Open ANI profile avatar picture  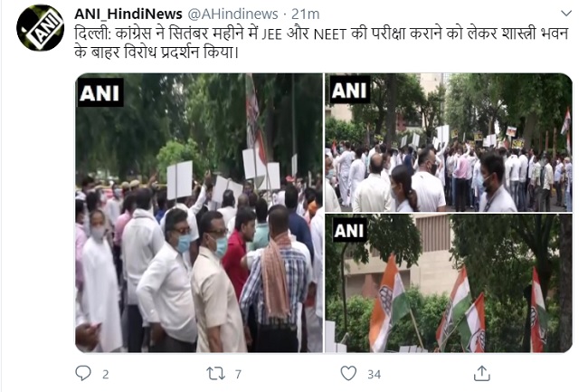[x=41, y=28]
